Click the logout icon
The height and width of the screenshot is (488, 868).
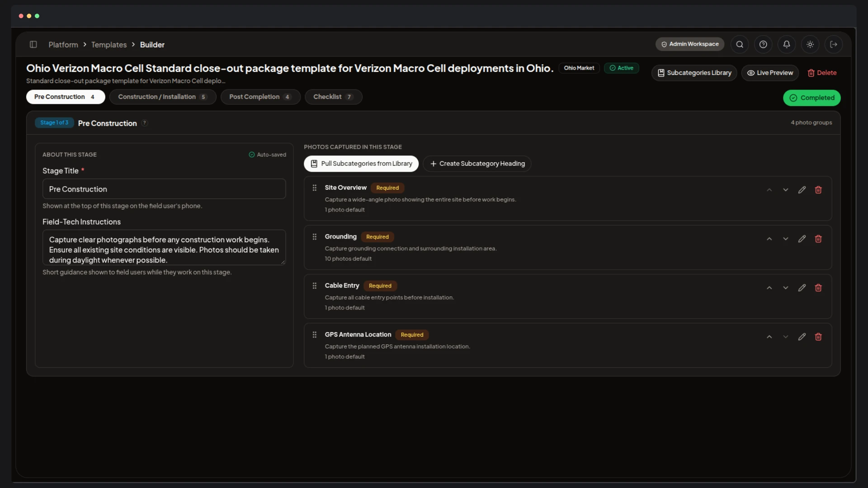[834, 44]
